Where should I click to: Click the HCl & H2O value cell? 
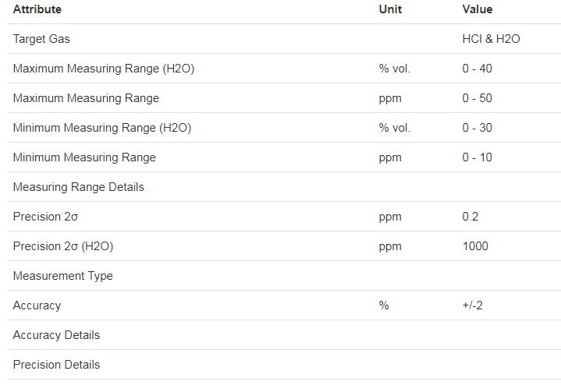pos(490,39)
